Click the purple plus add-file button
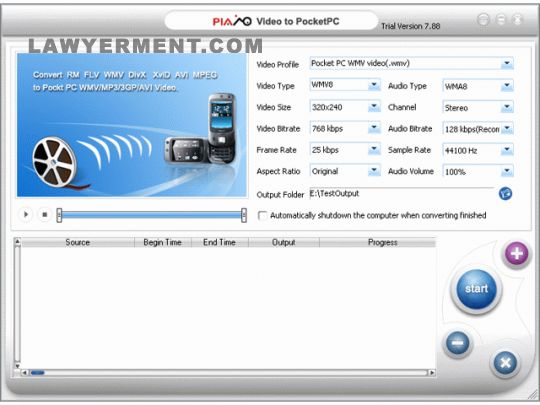Image resolution: width=540 pixels, height=405 pixels. click(516, 254)
